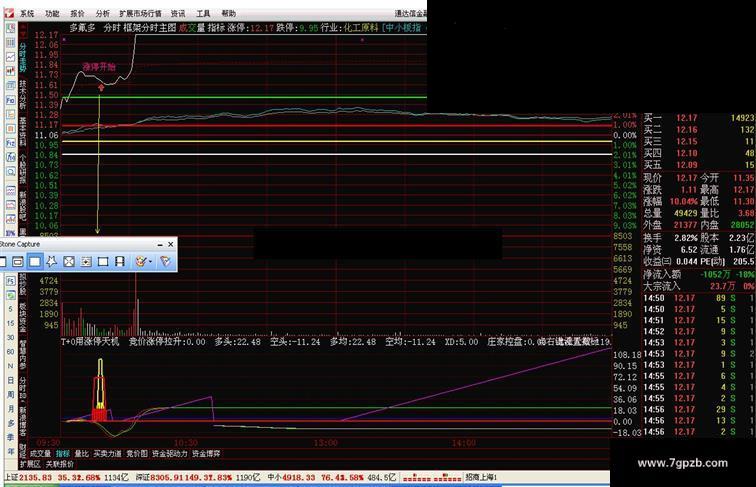Click 招商上海1 server in status bar

(x=481, y=477)
